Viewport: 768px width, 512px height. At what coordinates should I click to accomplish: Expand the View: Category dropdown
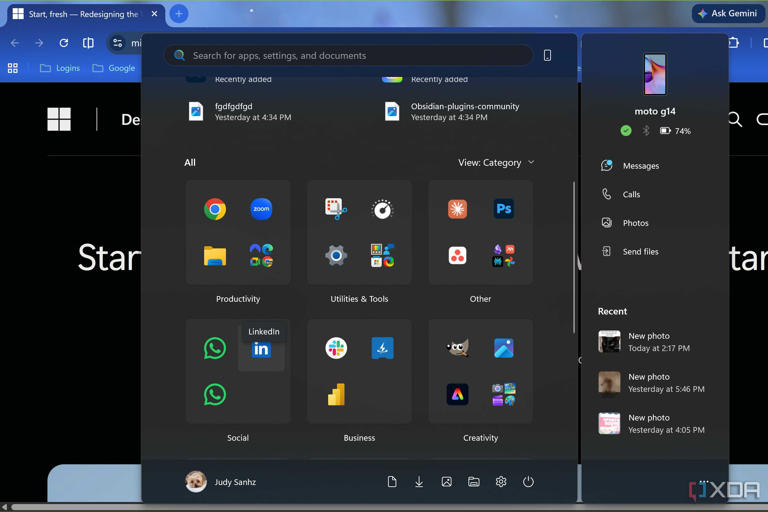point(496,163)
